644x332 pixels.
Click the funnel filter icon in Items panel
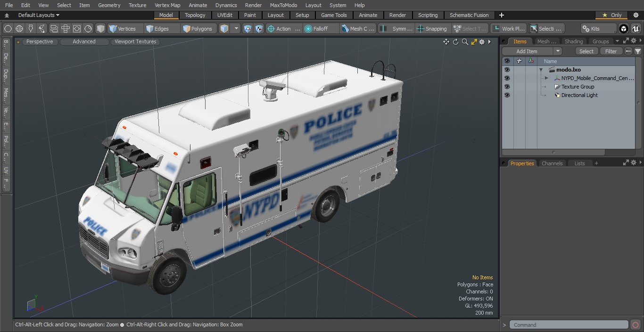(x=638, y=51)
